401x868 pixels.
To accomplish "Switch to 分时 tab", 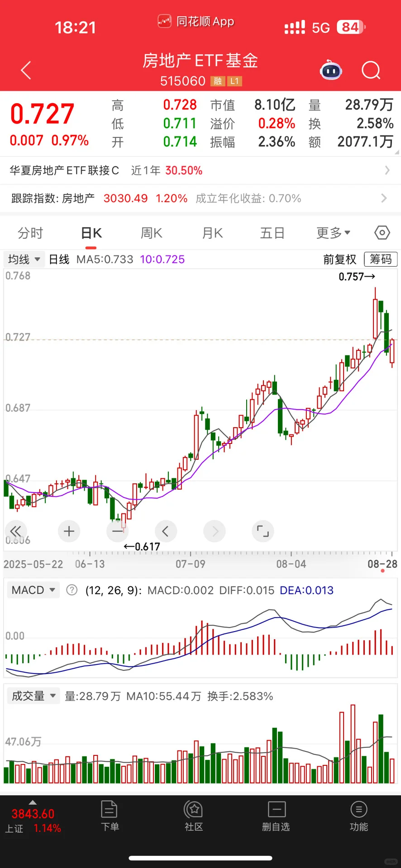I will 30,233.
